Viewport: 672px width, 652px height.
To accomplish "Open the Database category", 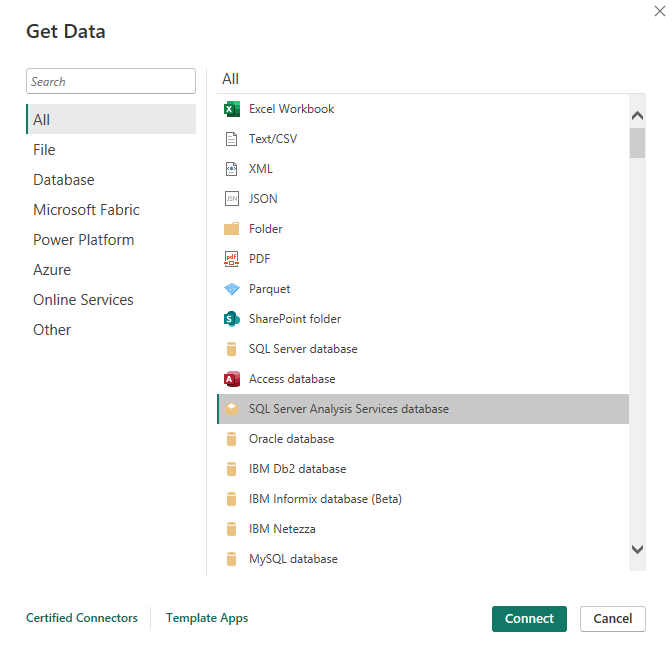I will click(64, 180).
